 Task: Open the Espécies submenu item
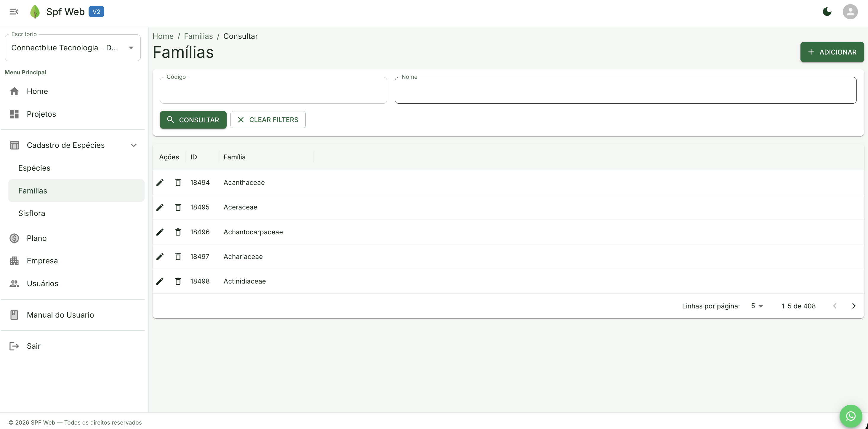[x=76, y=168]
